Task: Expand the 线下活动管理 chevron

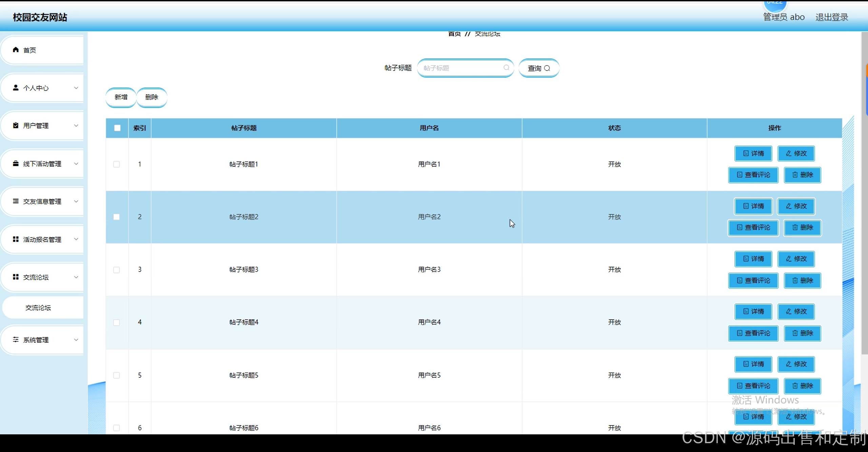Action: click(x=76, y=164)
